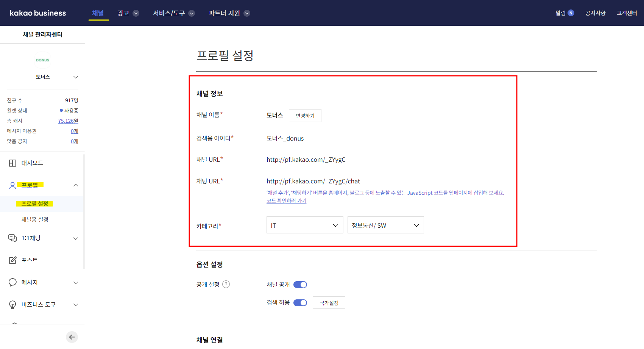This screenshot has height=349, width=644.
Task: Click the N notification badge
Action: pyautogui.click(x=571, y=13)
